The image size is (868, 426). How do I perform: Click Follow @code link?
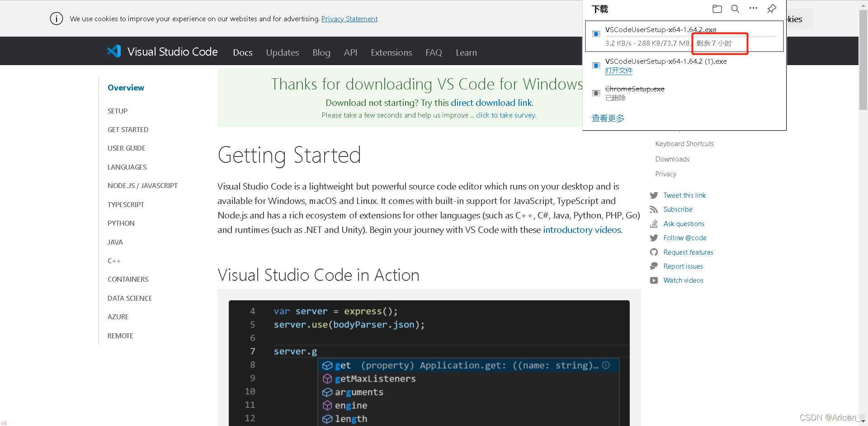tap(685, 238)
